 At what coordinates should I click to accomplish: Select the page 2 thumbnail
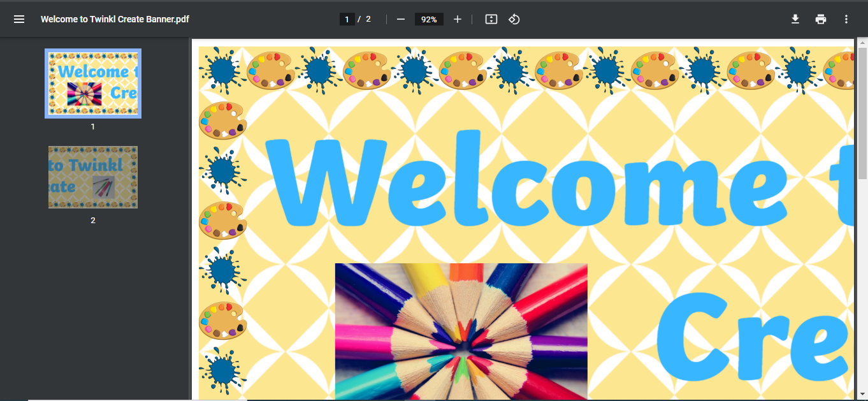point(93,177)
